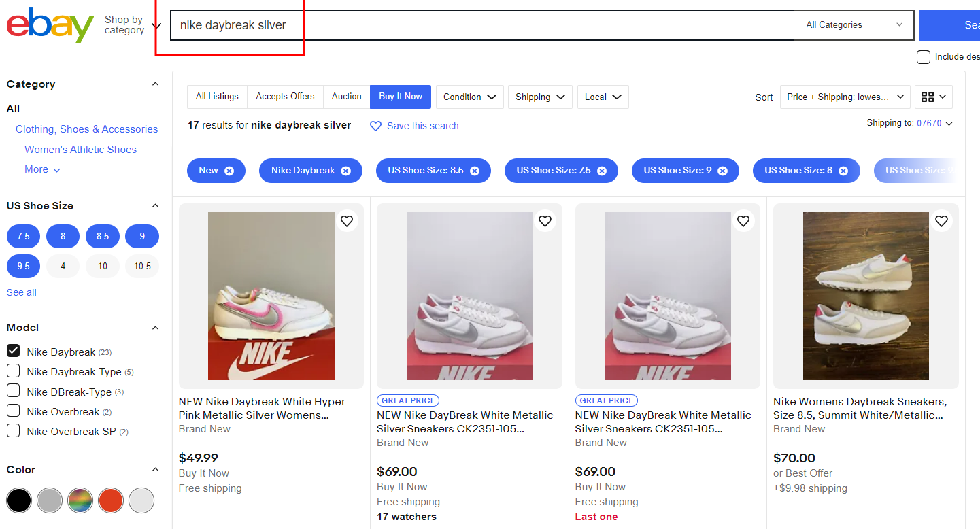Click the nike daybreak silver search field

[x=481, y=25]
